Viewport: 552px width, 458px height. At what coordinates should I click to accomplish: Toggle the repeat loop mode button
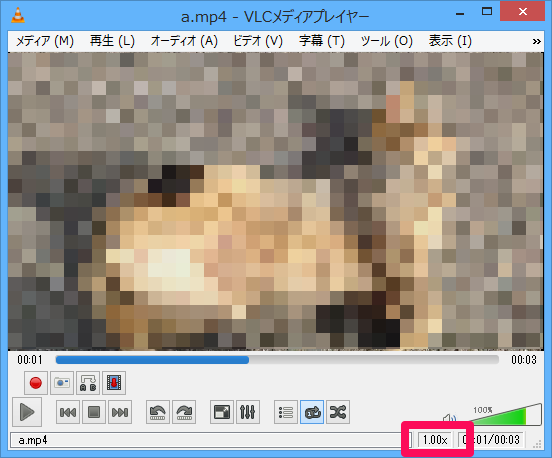coord(312,412)
